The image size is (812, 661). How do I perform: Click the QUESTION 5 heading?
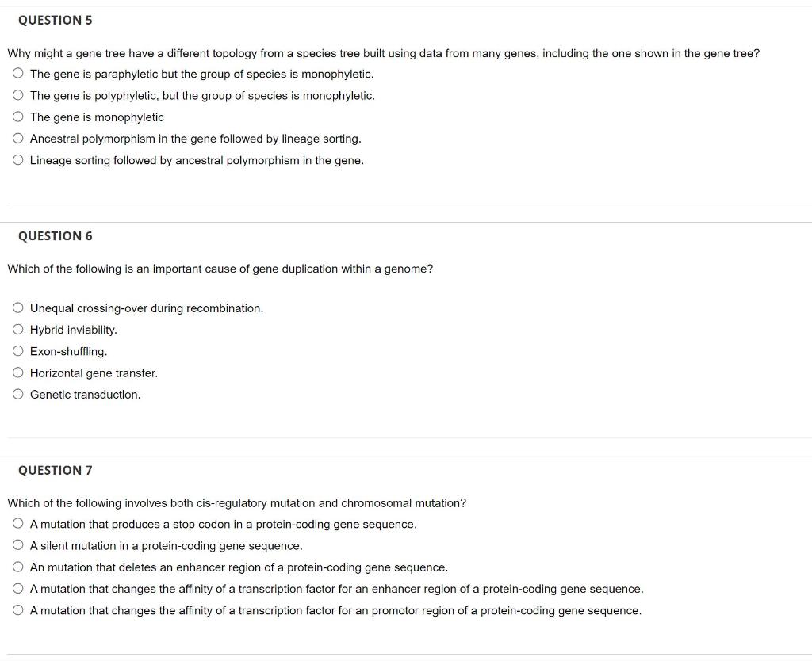pyautogui.click(x=56, y=20)
